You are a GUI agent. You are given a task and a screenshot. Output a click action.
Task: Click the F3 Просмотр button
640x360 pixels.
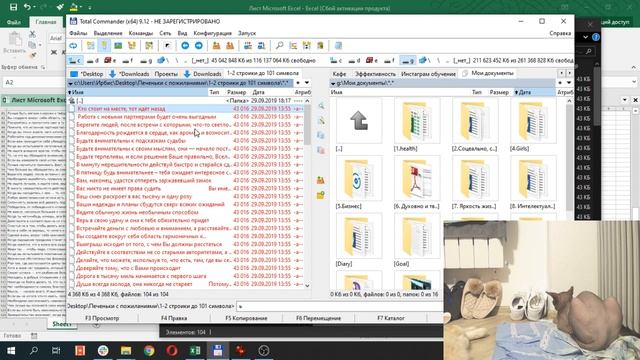[102, 318]
